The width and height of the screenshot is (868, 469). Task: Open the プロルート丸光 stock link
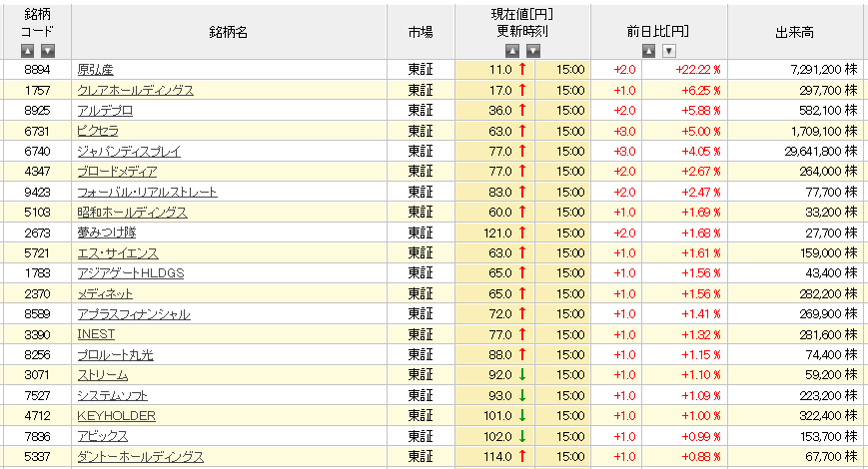click(x=115, y=355)
